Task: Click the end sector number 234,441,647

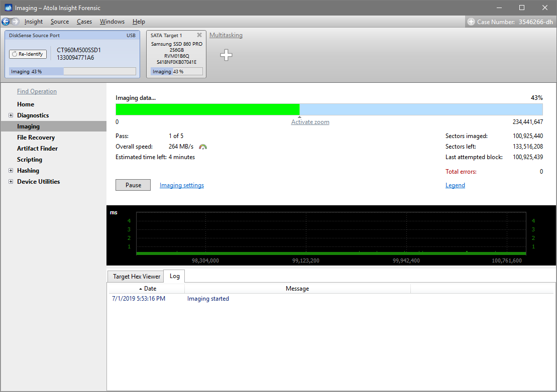Action: coord(528,122)
